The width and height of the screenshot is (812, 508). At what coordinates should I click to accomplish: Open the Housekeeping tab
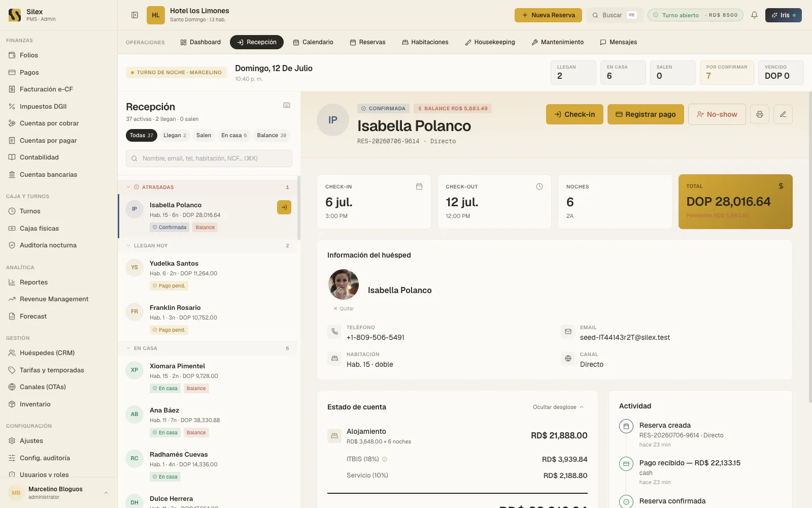(490, 42)
